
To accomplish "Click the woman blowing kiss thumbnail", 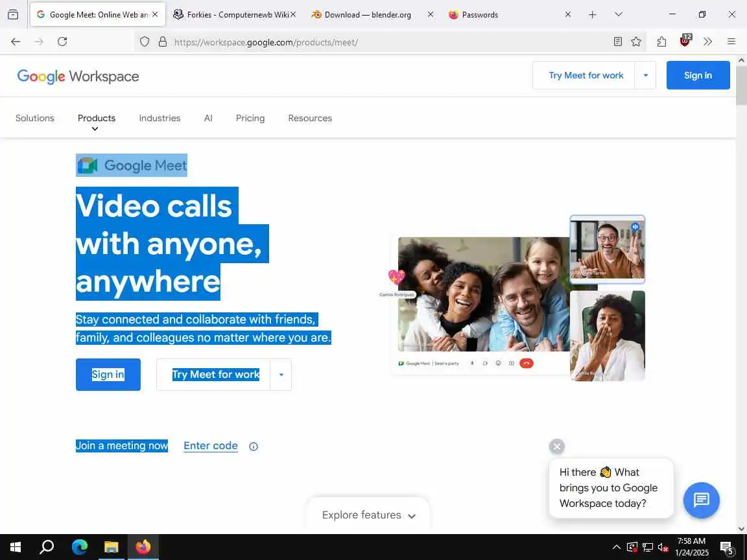I will tap(608, 336).
